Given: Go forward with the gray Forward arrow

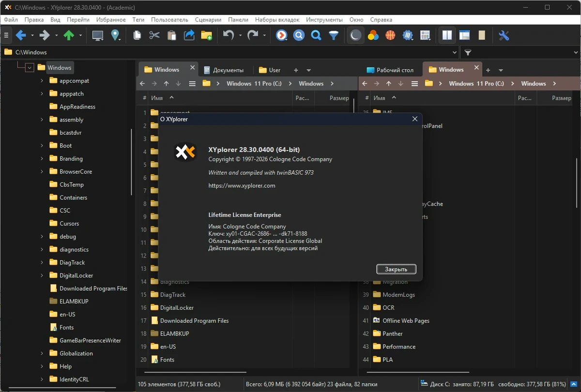Looking at the screenshot, I should coord(45,35).
